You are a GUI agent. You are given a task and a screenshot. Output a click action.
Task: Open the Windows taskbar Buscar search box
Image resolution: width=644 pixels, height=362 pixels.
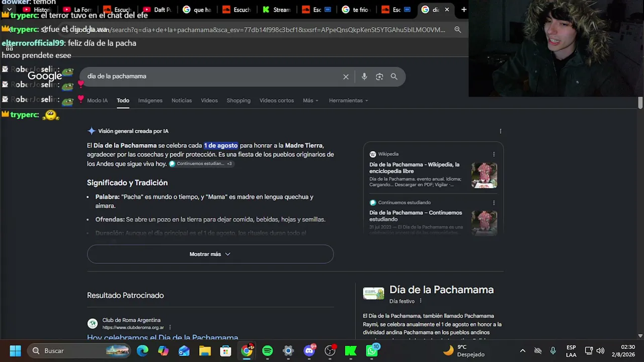point(79,350)
